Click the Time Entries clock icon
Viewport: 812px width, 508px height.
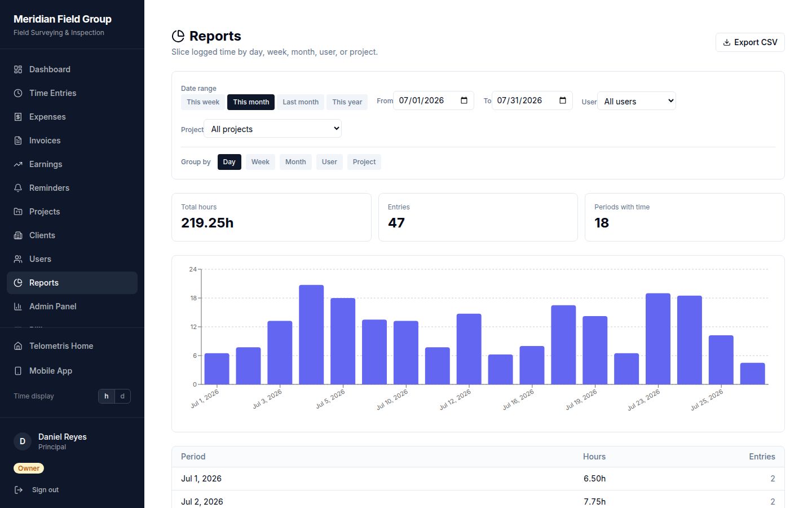point(18,93)
